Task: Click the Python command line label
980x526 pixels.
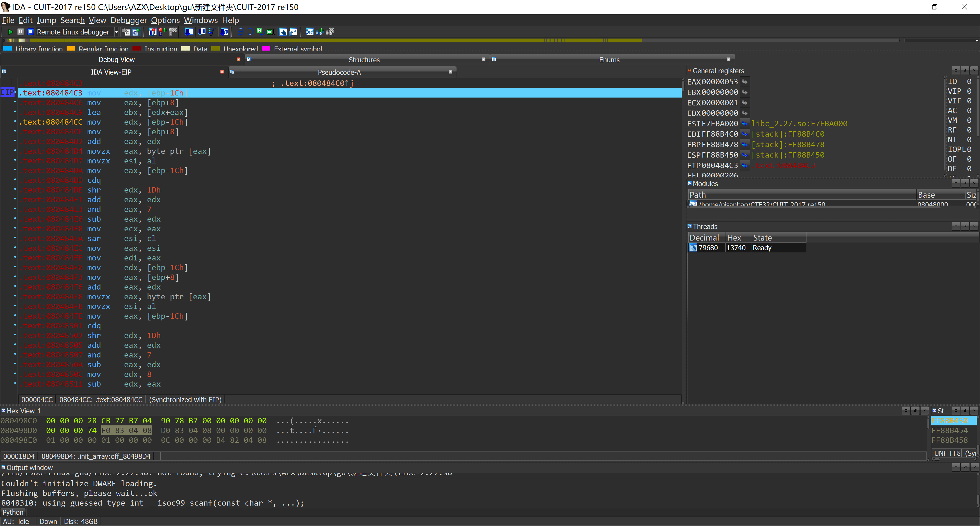Action: tap(13, 512)
